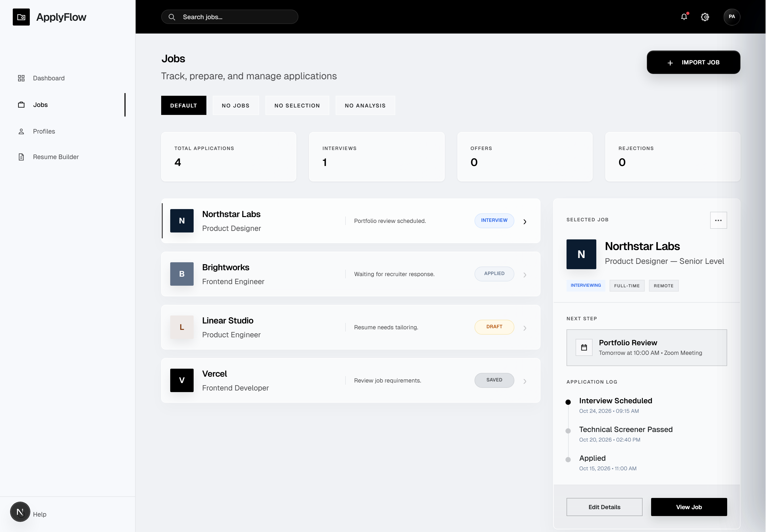Click the Resume Builder document icon
This screenshot has width=766, height=532.
(x=21, y=157)
